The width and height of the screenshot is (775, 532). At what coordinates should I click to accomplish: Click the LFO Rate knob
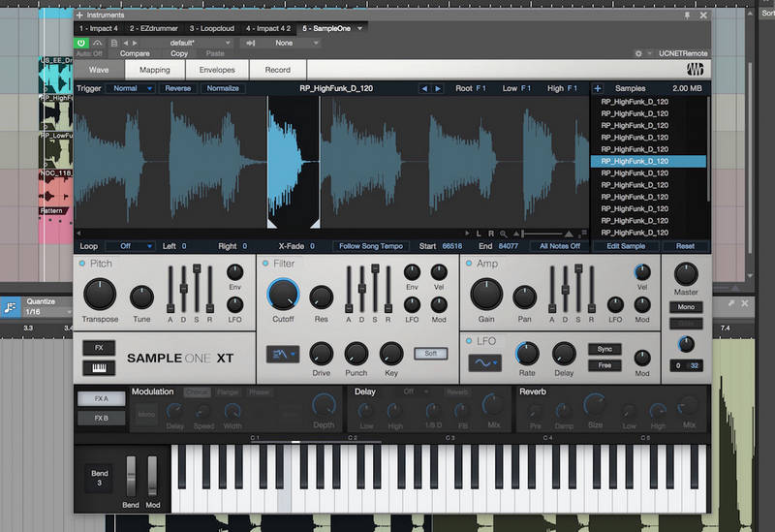[x=527, y=354]
